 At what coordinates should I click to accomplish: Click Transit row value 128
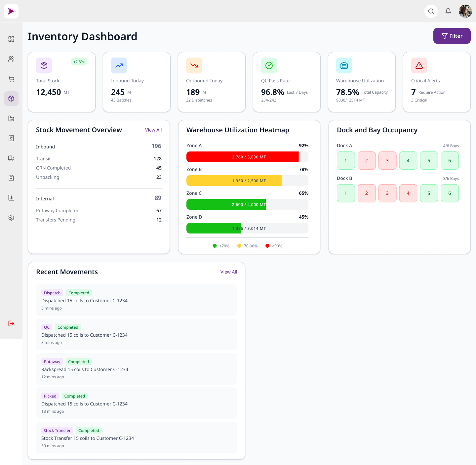click(158, 159)
